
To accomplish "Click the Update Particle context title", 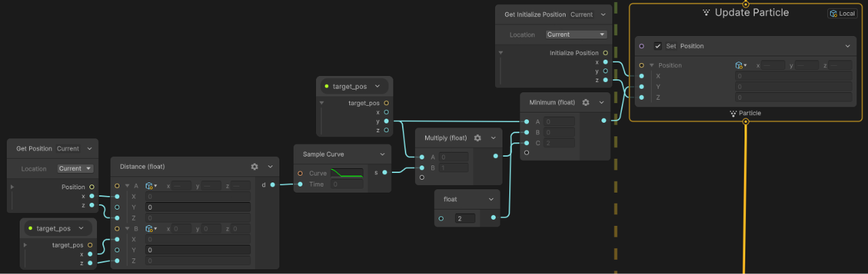I will 751,13.
